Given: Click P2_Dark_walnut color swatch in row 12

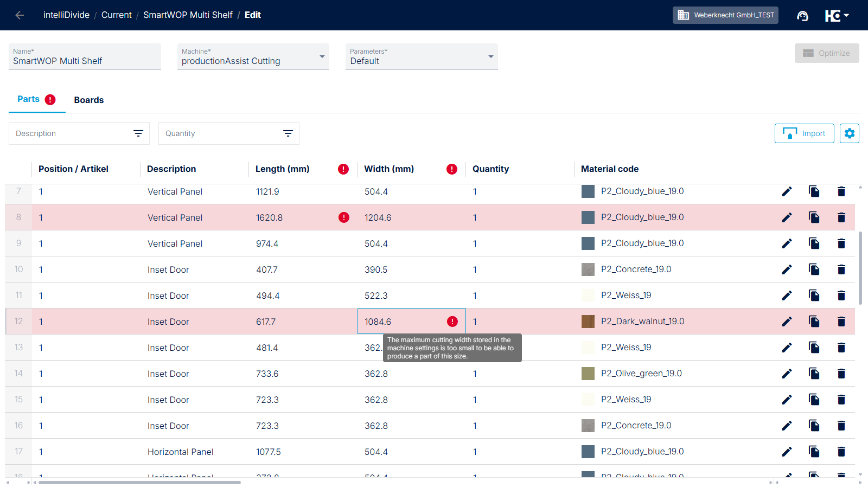Looking at the screenshot, I should click(x=588, y=322).
